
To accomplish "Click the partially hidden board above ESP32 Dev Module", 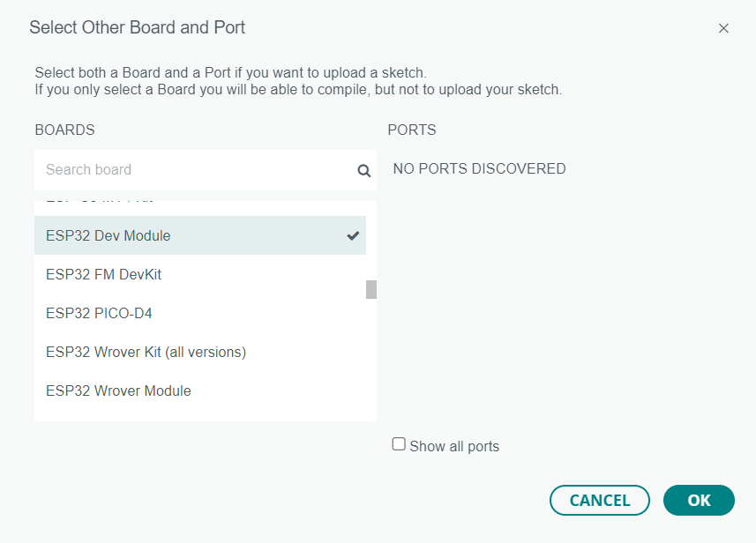I will 99,205.
